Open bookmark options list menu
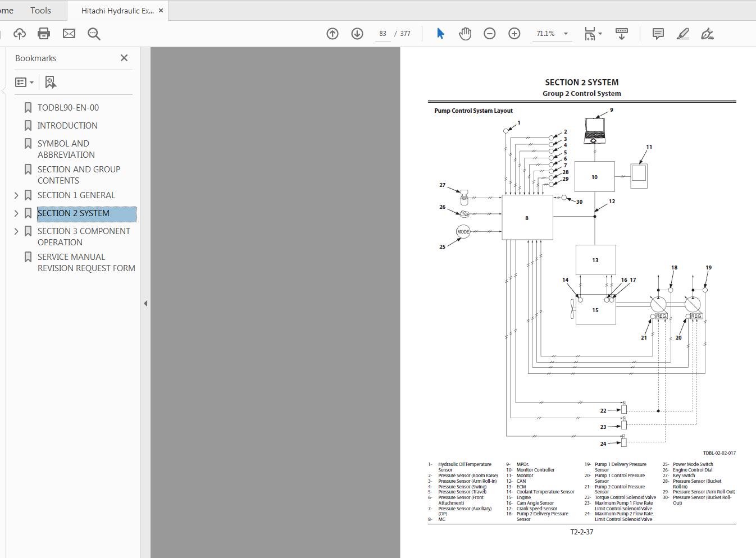This screenshot has height=558, width=756. [24, 83]
